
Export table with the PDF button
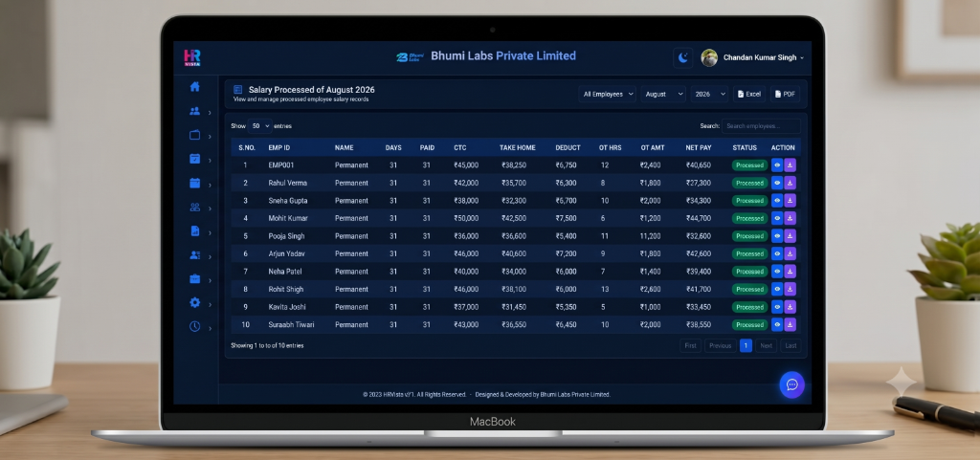click(785, 95)
